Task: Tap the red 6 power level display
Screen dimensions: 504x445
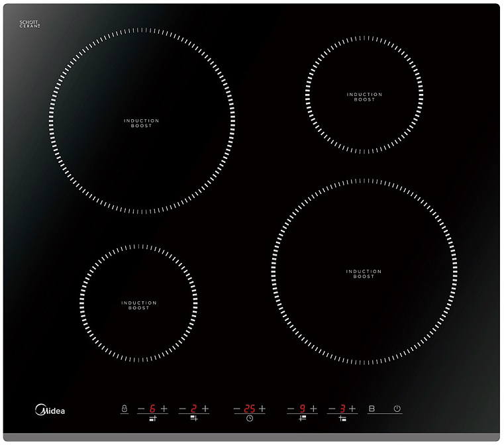Action: pyautogui.click(x=153, y=409)
